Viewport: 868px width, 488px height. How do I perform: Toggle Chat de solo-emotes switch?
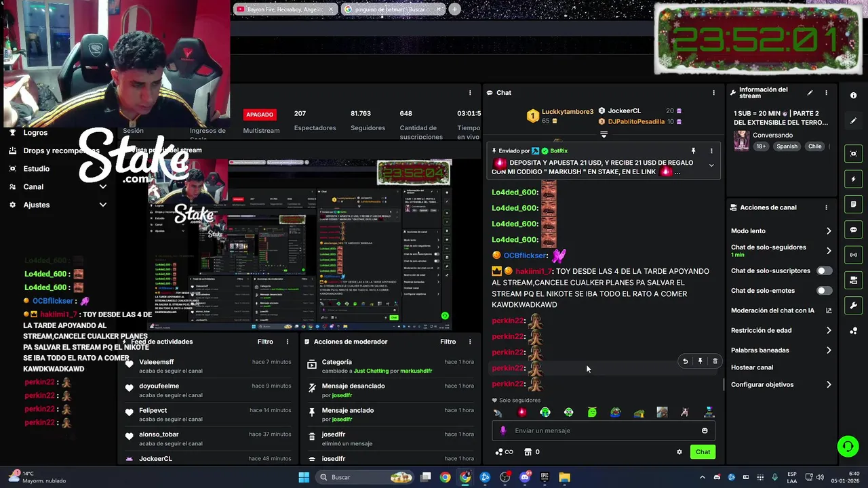pos(824,291)
